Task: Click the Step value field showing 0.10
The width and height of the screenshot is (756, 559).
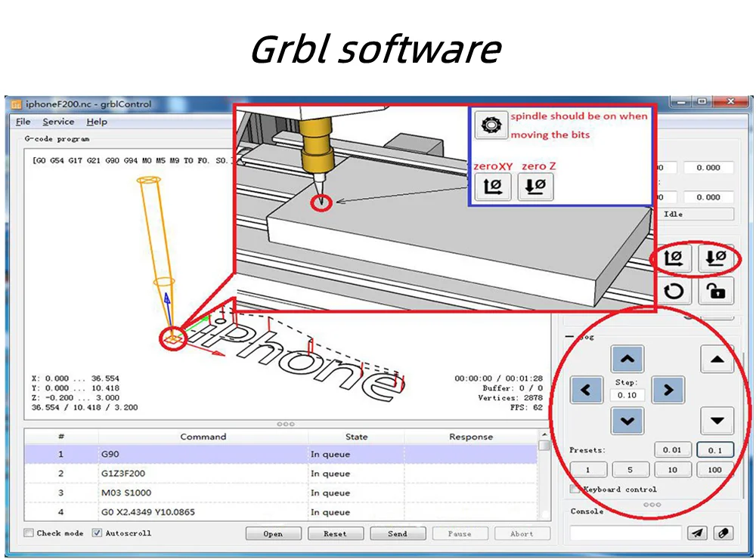Action: [x=627, y=395]
